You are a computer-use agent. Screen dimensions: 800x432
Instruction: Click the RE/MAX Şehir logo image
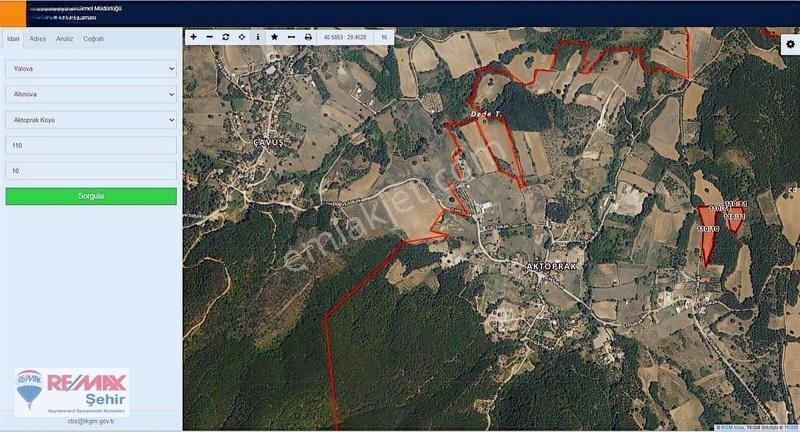pyautogui.click(x=71, y=392)
